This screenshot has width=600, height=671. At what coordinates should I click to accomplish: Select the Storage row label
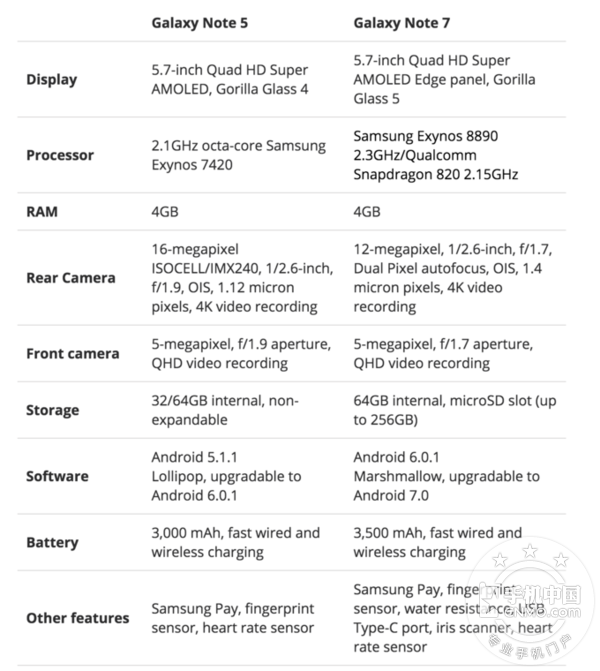point(52,410)
